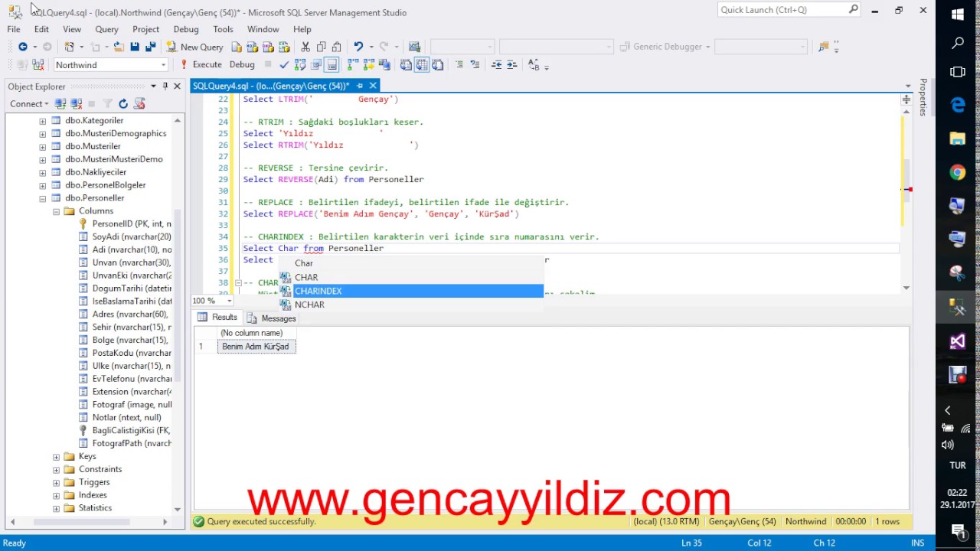
Task: Switch to the Messages tab
Action: click(271, 318)
